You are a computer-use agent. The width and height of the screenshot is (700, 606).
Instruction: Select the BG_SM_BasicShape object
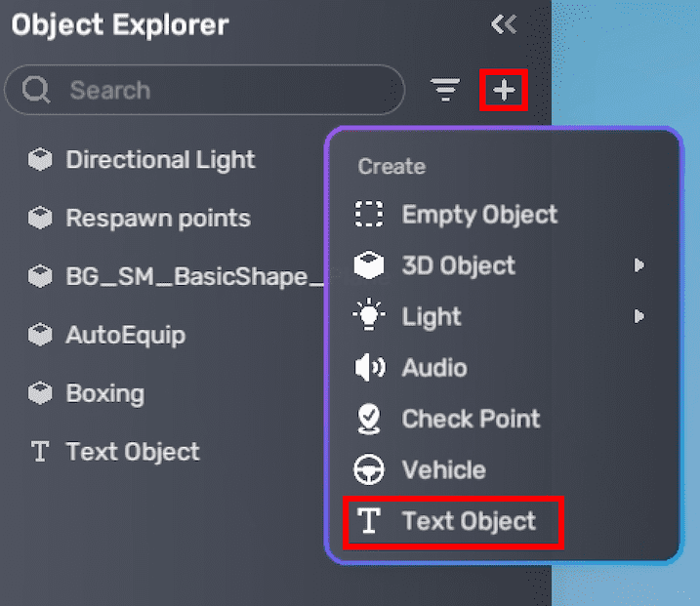pyautogui.click(x=185, y=277)
